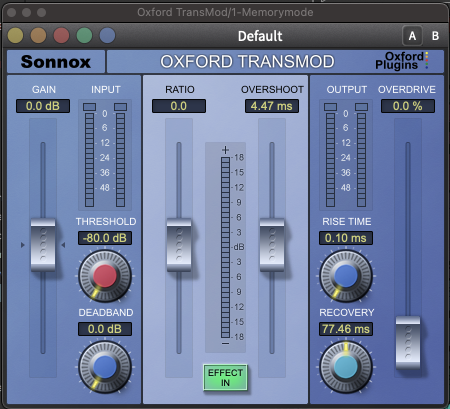Click the OVERSHOOT fader handle
The image size is (450, 409).
click(272, 245)
